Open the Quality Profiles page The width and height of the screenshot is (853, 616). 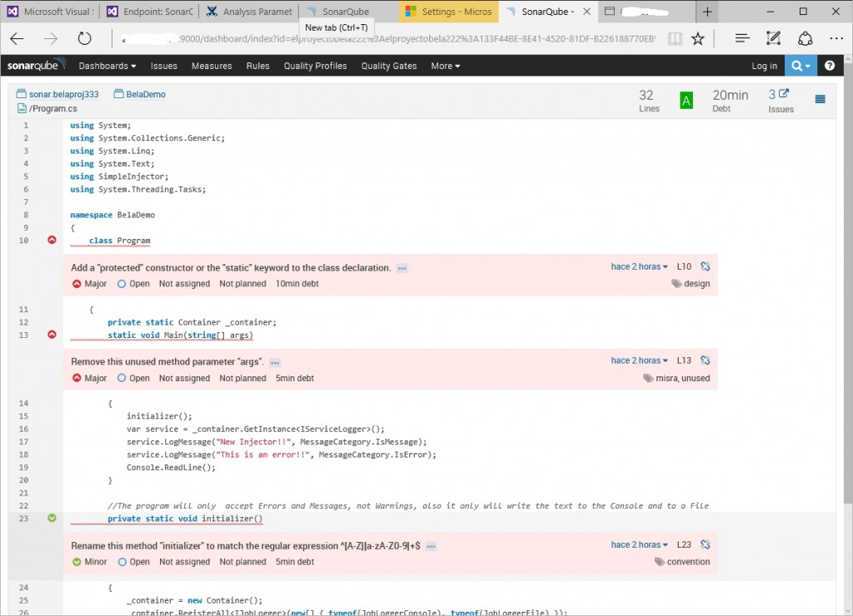[x=315, y=66]
